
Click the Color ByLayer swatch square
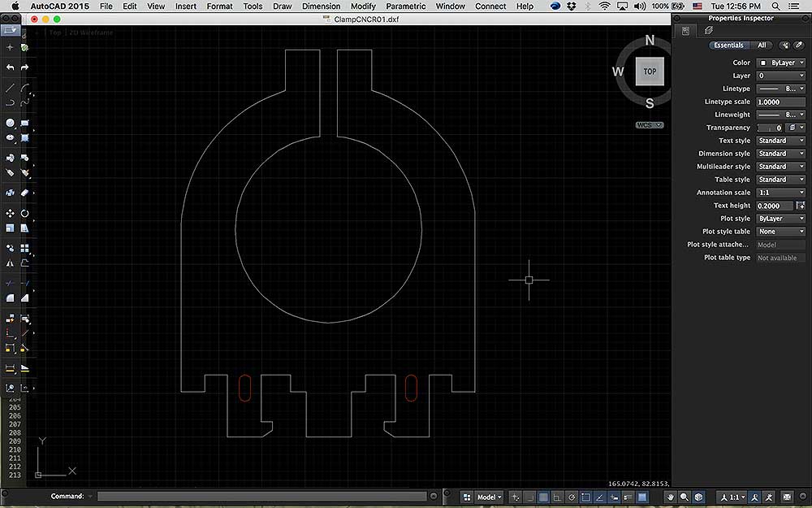point(762,63)
